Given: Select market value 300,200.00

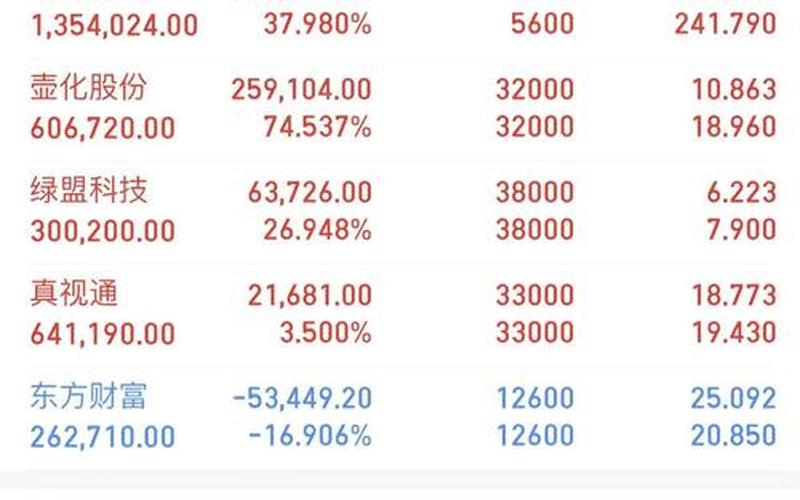Looking at the screenshot, I should tap(103, 231).
